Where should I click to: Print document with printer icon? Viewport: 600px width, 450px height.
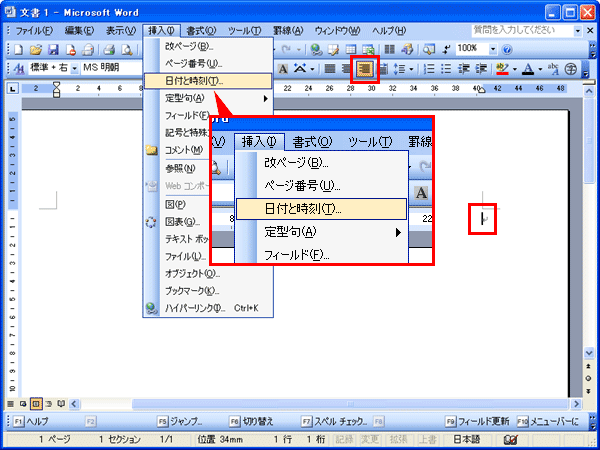click(x=109, y=49)
